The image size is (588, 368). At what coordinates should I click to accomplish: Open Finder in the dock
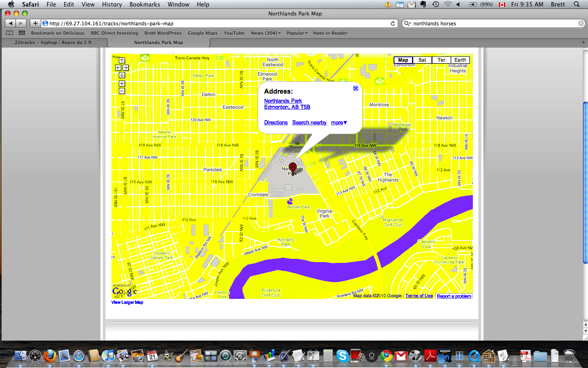click(x=20, y=356)
